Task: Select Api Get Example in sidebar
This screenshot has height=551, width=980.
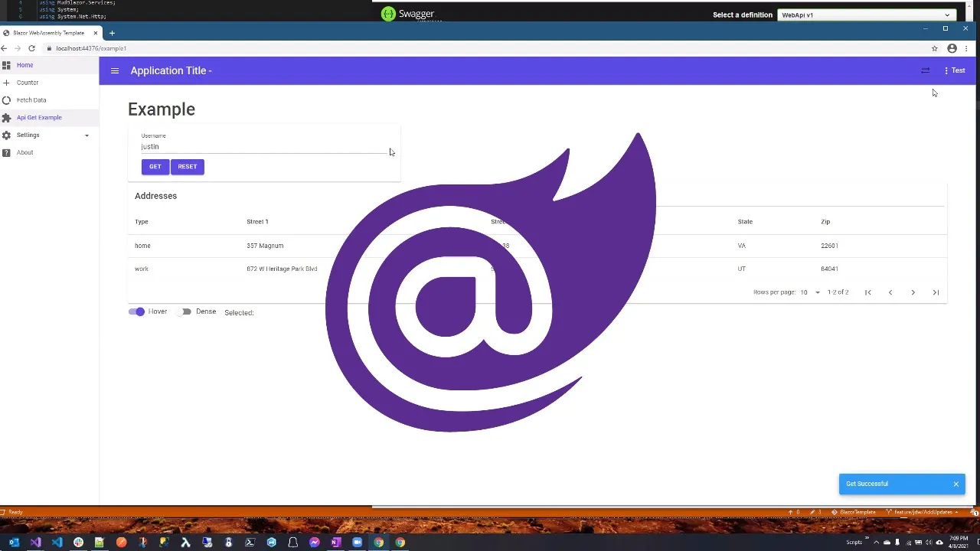Action: 49,118
